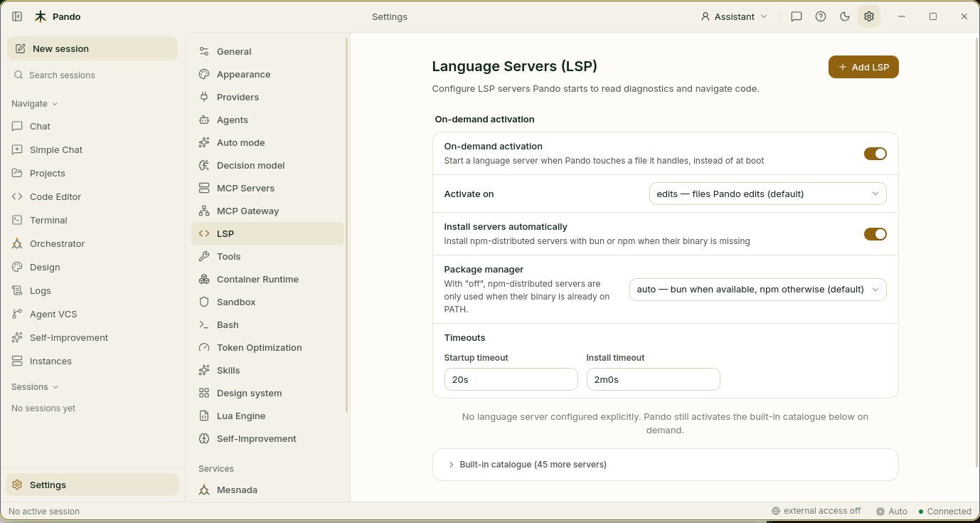Click 'No sessions yet' text
This screenshot has width=980, height=523.
click(x=43, y=408)
